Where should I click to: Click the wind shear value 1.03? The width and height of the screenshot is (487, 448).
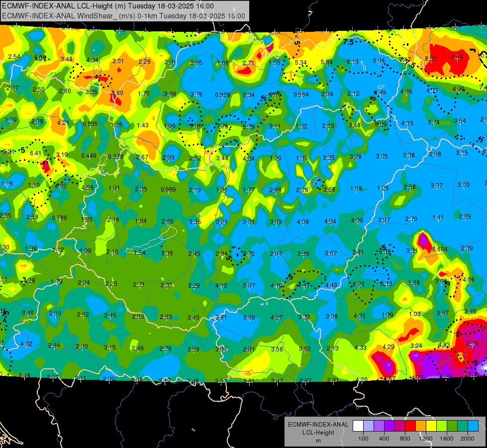tap(415, 314)
